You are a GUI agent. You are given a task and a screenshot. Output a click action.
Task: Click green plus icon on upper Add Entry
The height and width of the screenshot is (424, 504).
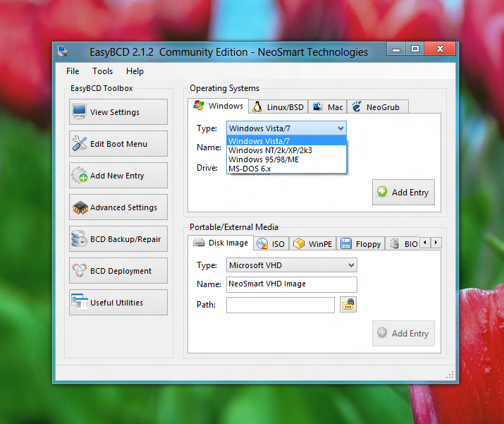[382, 191]
